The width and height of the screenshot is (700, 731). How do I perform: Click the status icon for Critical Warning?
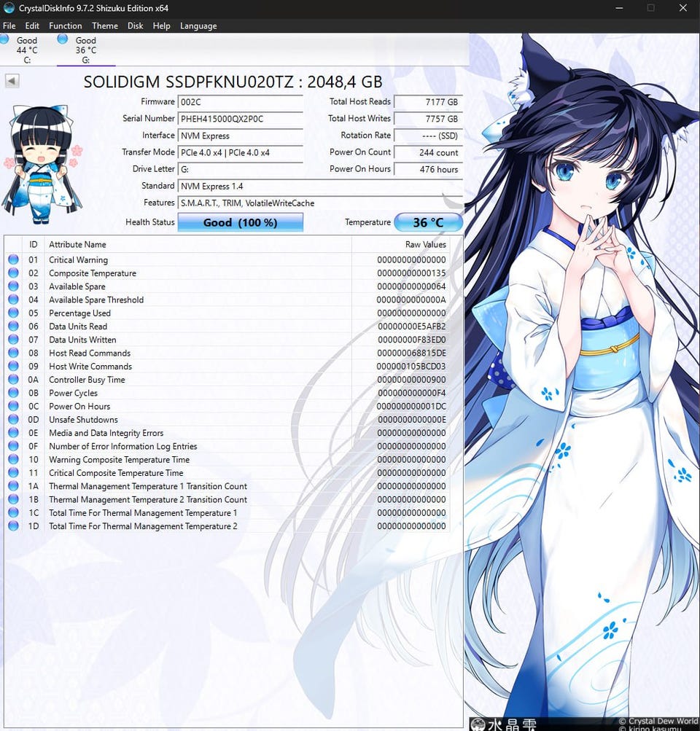[14, 259]
